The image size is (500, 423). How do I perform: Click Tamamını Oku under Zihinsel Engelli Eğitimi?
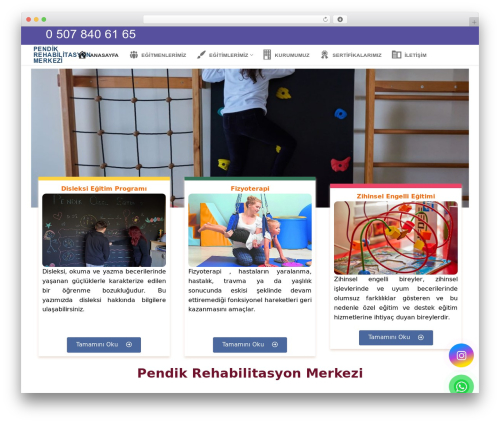(x=396, y=337)
